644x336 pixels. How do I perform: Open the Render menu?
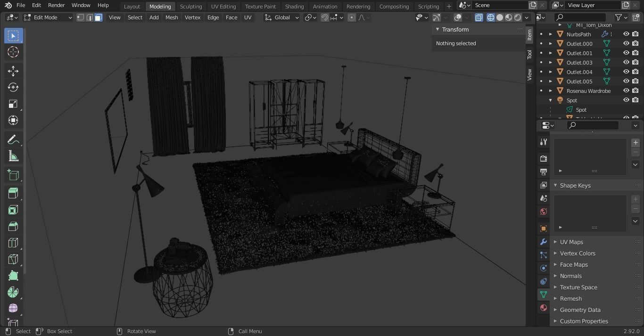[56, 5]
